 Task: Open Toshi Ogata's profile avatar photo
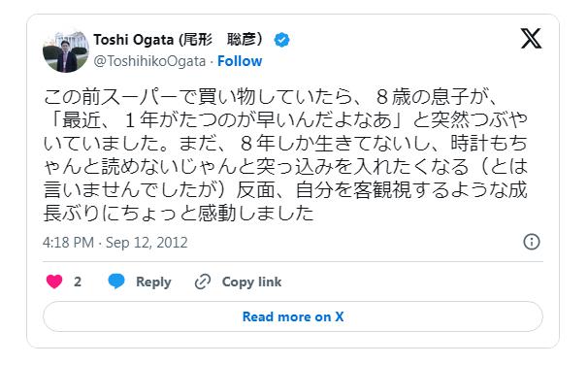[x=66, y=50]
